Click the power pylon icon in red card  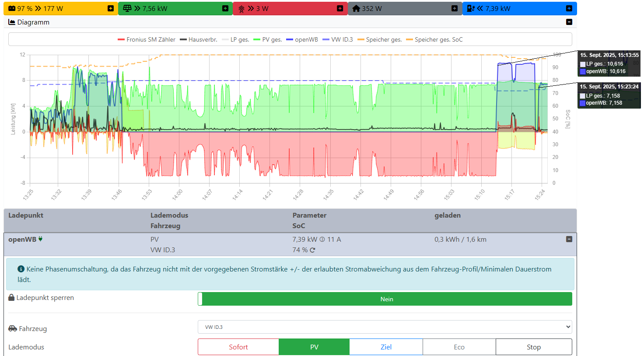click(241, 8)
